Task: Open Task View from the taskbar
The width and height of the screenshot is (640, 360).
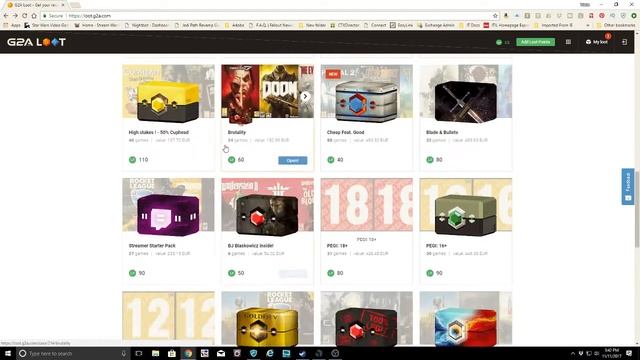Action: click(139, 353)
